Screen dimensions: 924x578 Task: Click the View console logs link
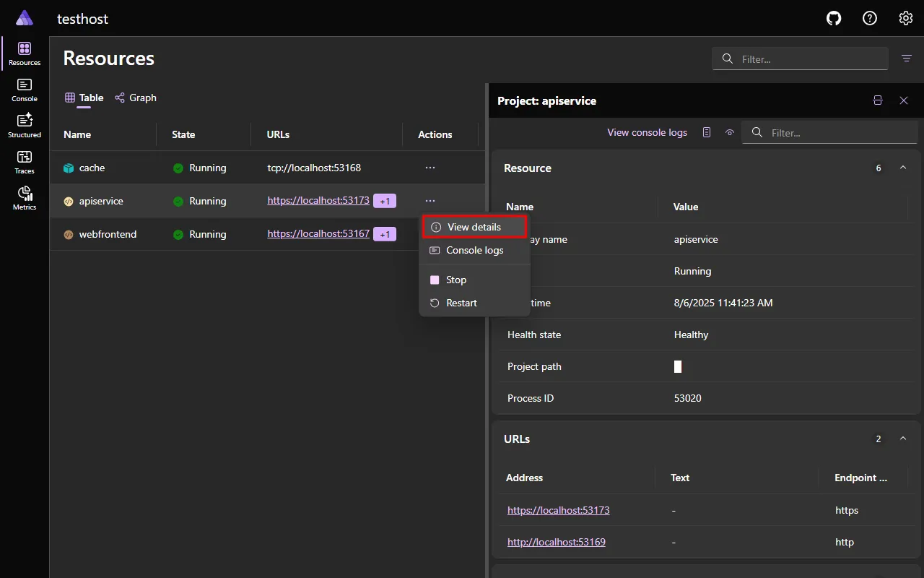click(x=647, y=132)
